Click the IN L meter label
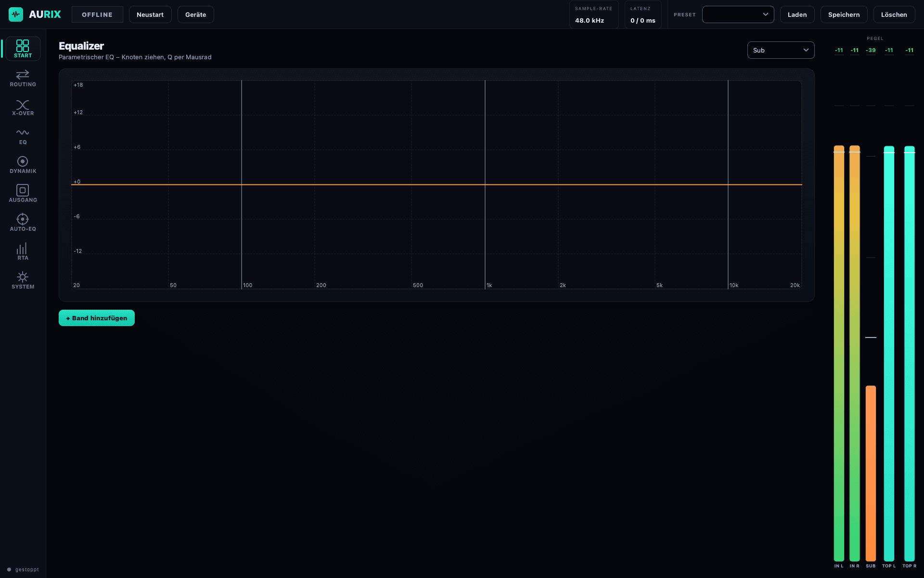Screen dimensions: 924x578 coord(839,566)
